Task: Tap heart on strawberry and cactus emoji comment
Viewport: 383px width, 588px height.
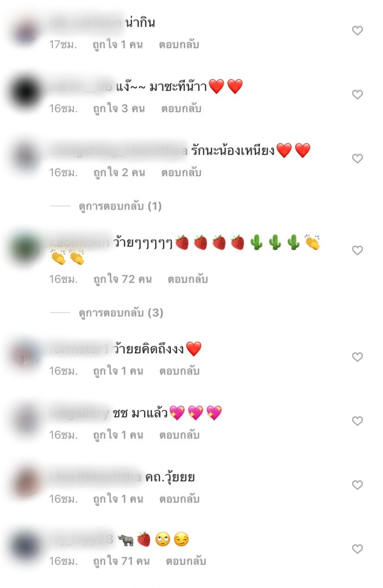Action: pos(357,250)
